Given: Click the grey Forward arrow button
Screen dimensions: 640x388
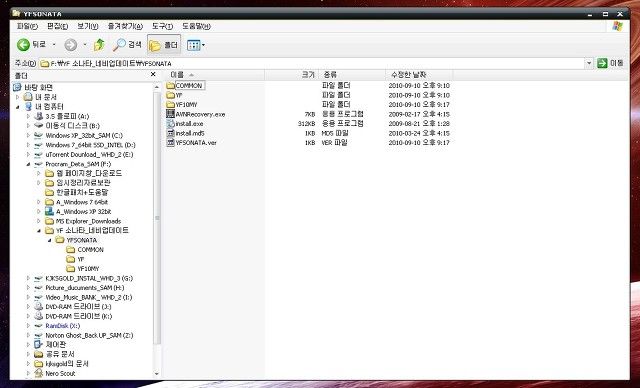Looking at the screenshot, I should (71, 45).
